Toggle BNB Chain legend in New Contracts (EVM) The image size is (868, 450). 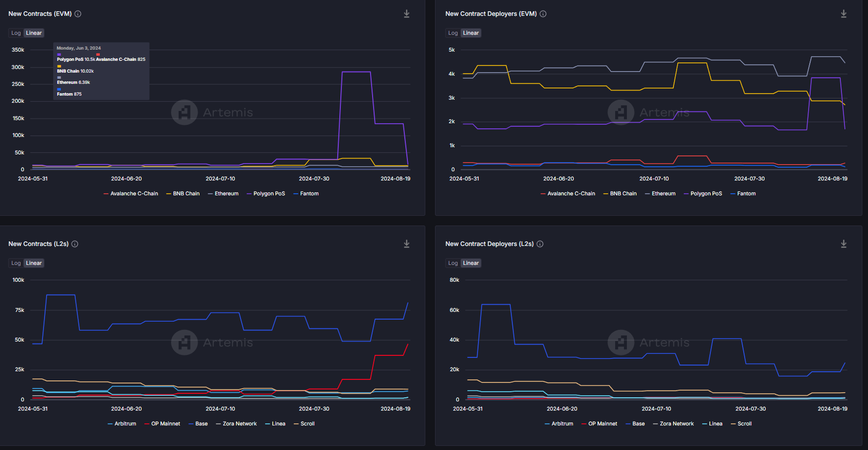coord(183,194)
